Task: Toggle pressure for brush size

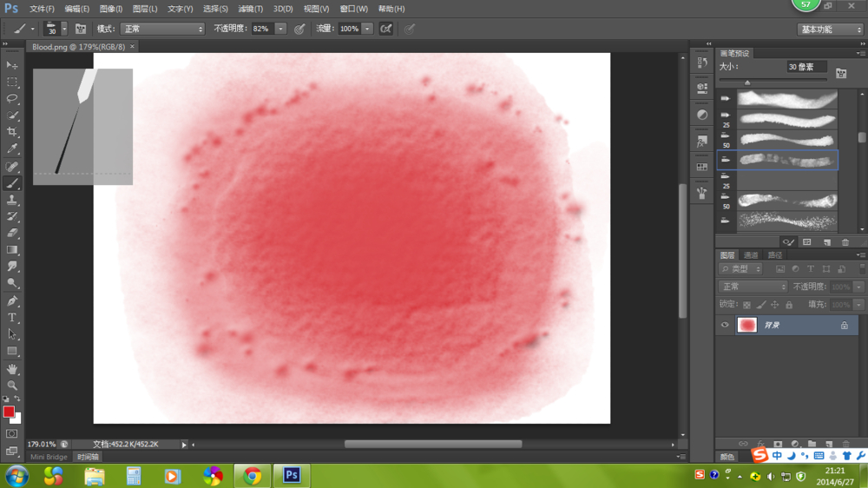Action: 409,29
